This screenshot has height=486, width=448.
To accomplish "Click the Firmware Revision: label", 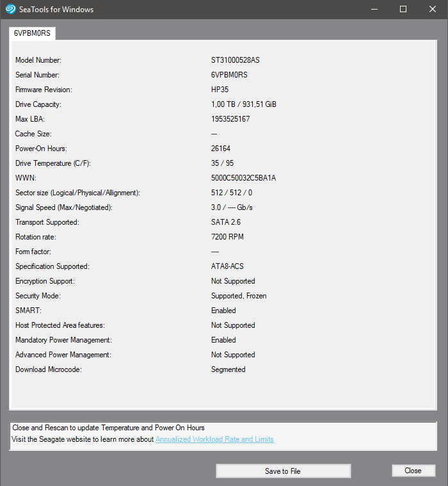I will point(44,90).
